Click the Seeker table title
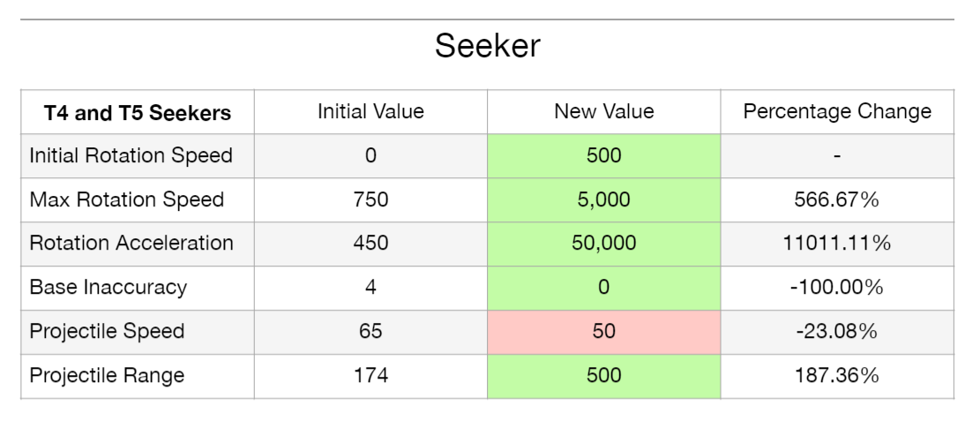Screen dimensions: 980x443 [x=487, y=47]
